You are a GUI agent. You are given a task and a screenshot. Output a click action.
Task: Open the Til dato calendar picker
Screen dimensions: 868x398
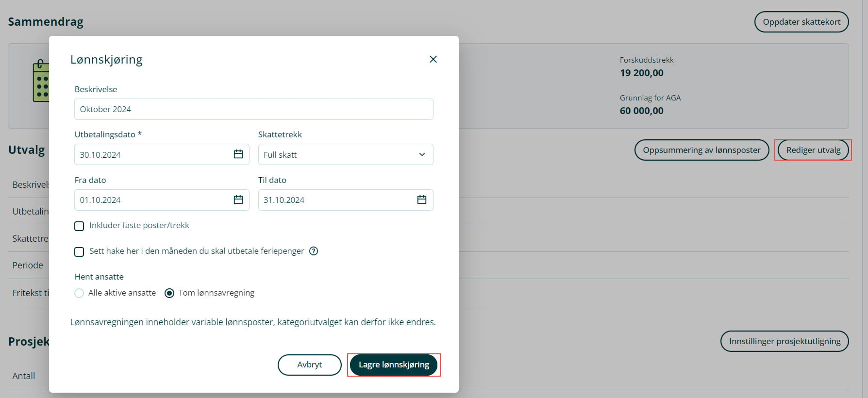(x=421, y=199)
